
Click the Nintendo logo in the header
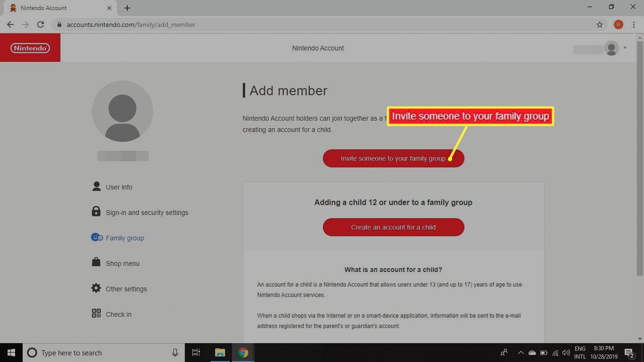point(30,48)
